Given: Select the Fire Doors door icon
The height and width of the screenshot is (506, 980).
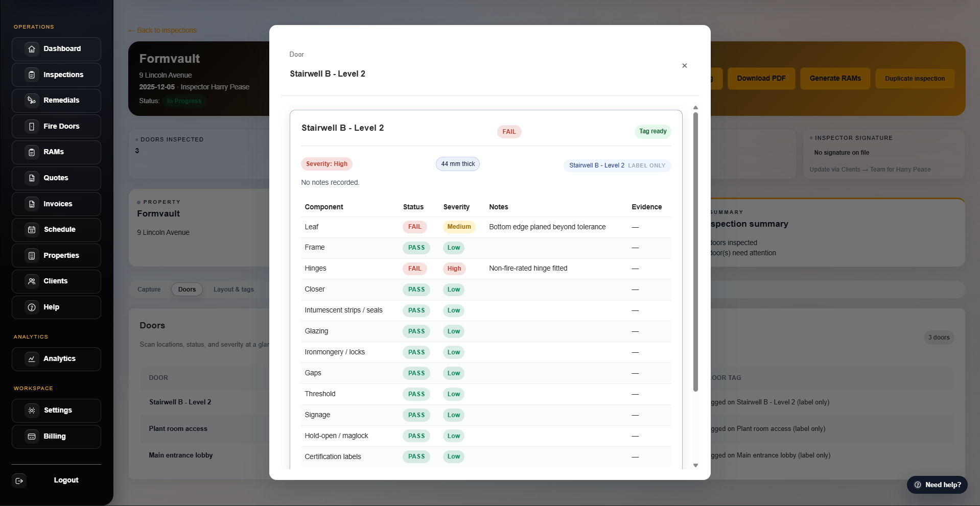Looking at the screenshot, I should (x=32, y=127).
